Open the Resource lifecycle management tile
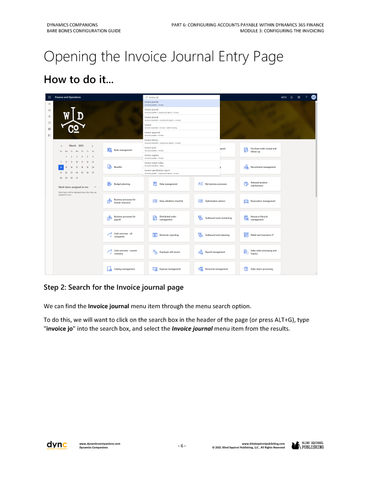This screenshot has height=480, width=371. click(x=260, y=218)
